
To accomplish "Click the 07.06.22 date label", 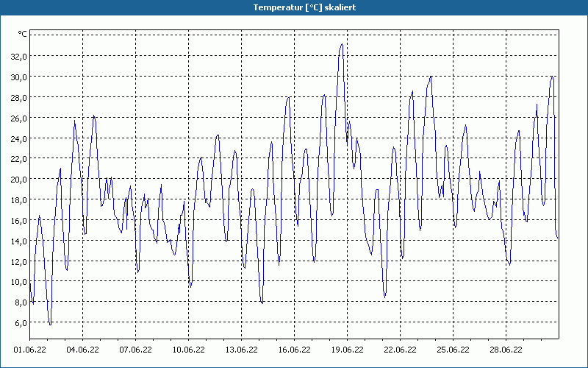I will point(135,350).
